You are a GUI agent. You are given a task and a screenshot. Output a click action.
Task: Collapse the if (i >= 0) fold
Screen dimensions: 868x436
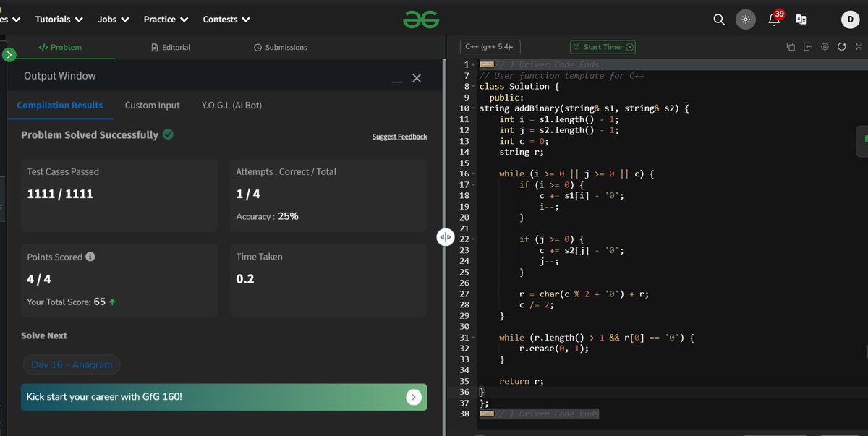(474, 185)
